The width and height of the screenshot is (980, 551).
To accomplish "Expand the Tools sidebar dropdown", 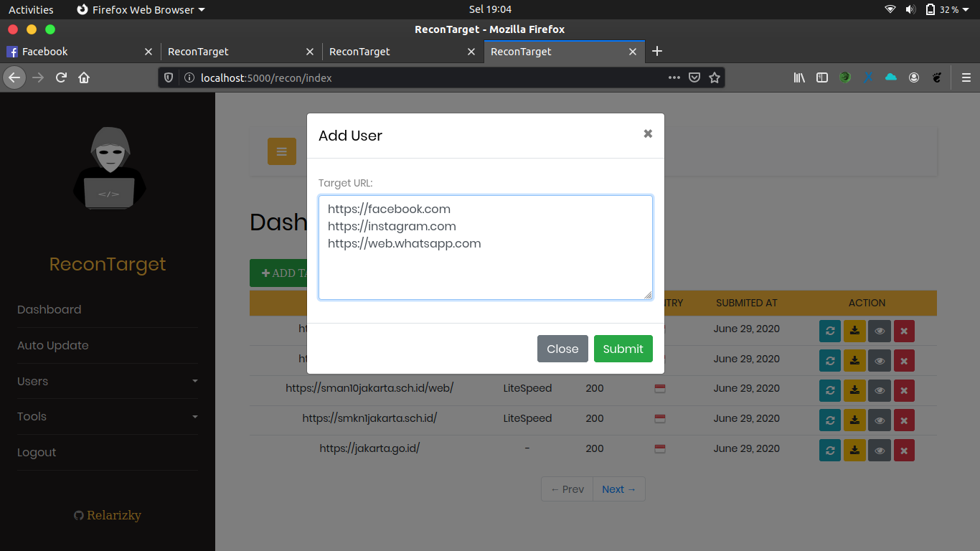I will click(x=108, y=416).
